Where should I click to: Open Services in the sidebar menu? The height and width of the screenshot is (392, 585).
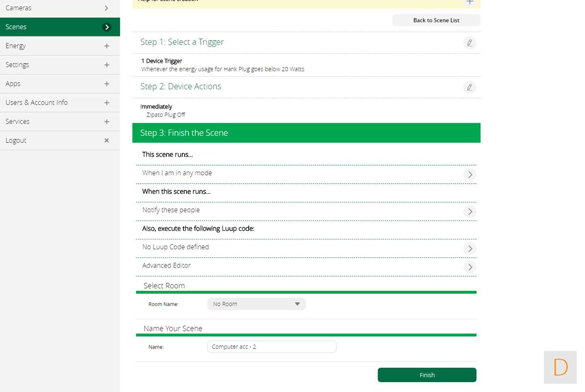[18, 122]
